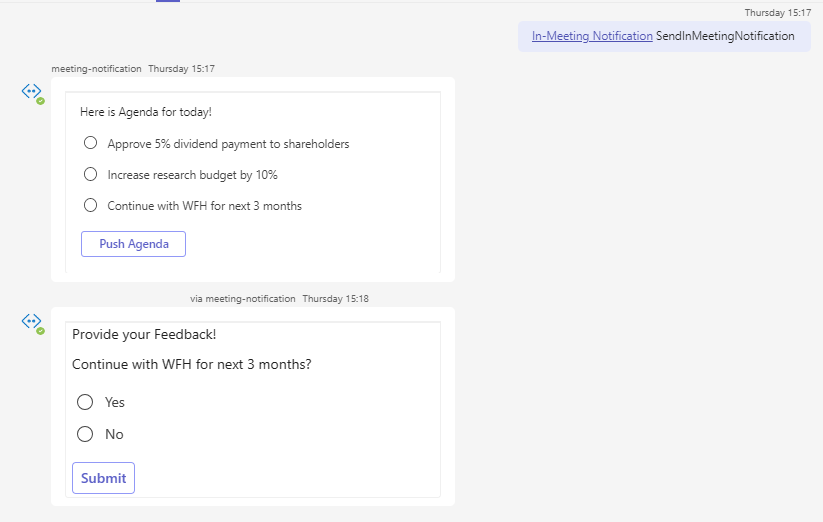
Task: Click the selected tab indicator at the top
Action: click(168, 1)
